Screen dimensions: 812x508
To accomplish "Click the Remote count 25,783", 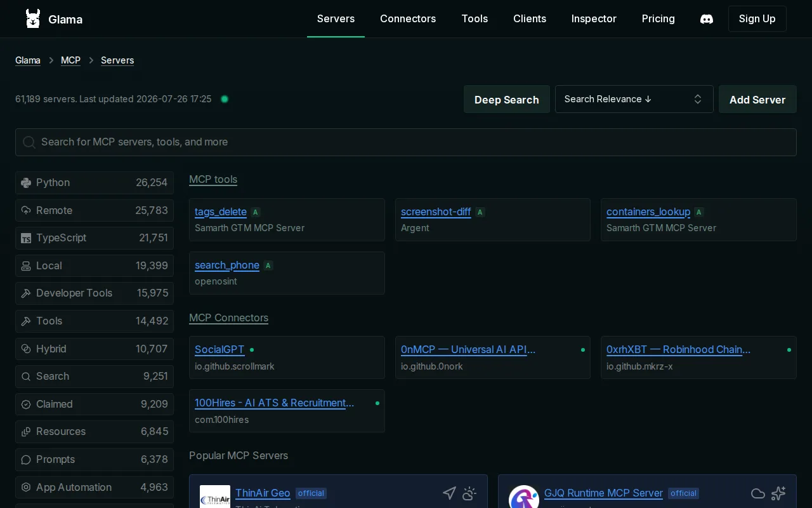I will [152, 210].
